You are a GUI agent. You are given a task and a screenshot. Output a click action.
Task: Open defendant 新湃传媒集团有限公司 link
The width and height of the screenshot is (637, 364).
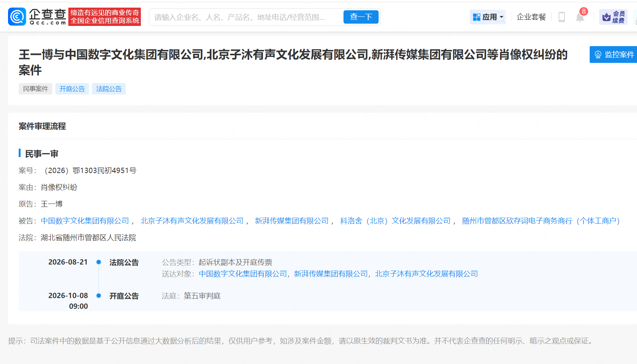(x=292, y=221)
